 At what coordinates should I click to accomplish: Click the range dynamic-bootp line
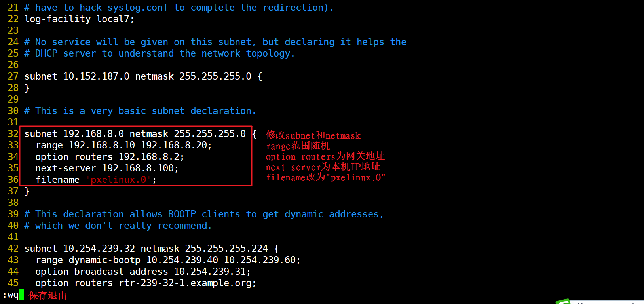pyautogui.click(x=168, y=260)
